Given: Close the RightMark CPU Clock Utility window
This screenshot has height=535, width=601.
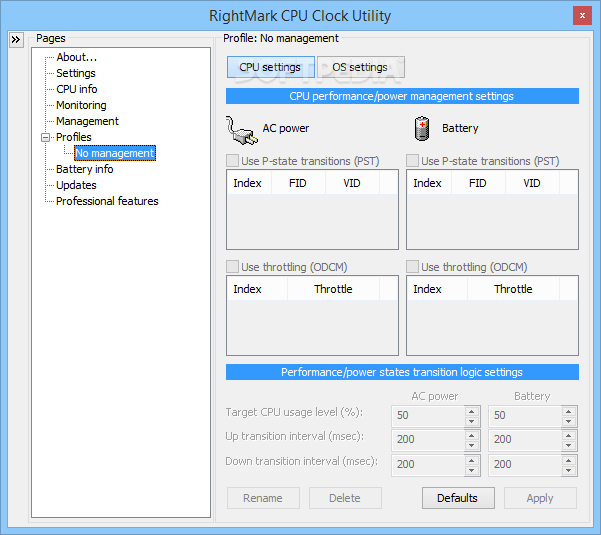Looking at the screenshot, I should click(582, 16).
